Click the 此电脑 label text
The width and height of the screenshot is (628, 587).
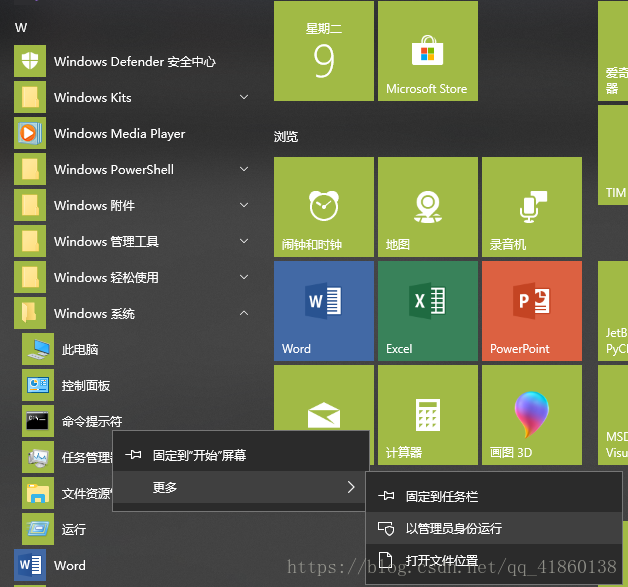click(80, 350)
